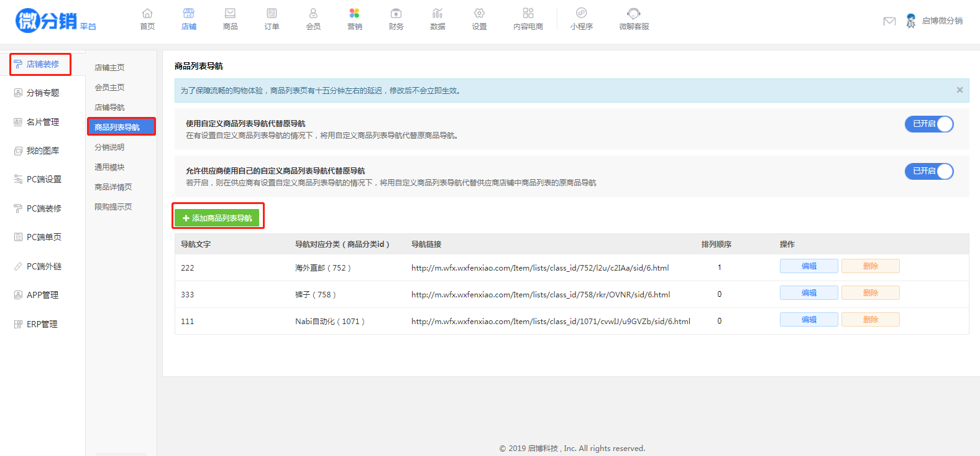Click the green 添加商品列表导航 button

point(217,218)
